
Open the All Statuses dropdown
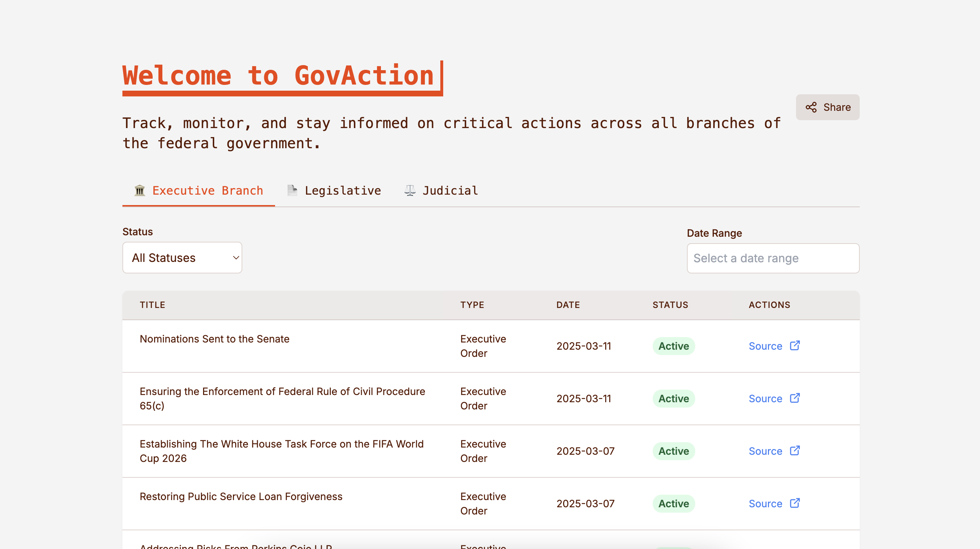pyautogui.click(x=182, y=257)
